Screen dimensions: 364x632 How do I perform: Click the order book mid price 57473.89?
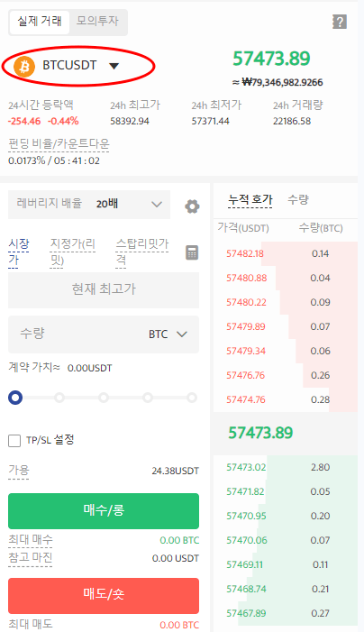point(260,433)
